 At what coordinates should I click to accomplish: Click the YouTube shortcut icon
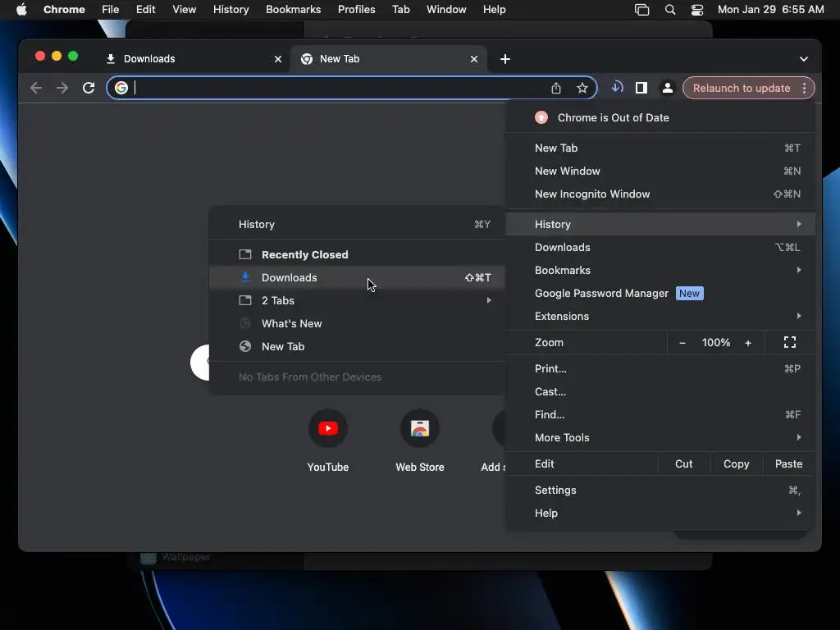[328, 428]
